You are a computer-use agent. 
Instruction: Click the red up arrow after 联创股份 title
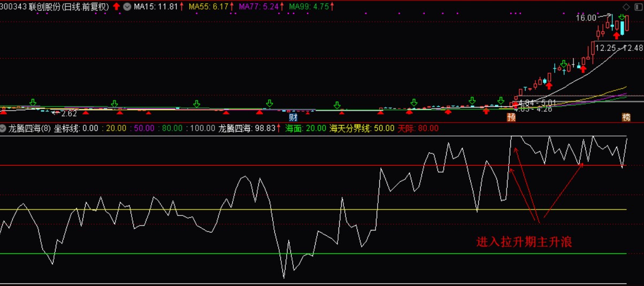pyautogui.click(x=116, y=7)
